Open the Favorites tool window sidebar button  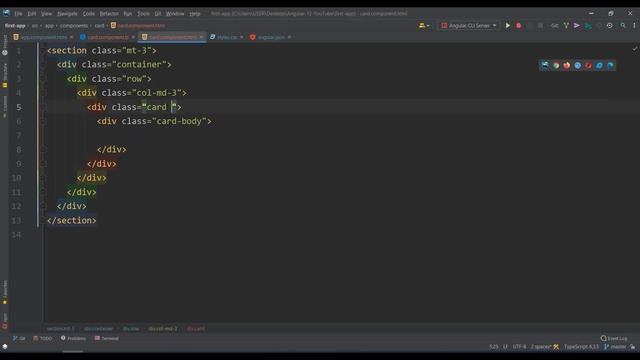(x=5, y=292)
